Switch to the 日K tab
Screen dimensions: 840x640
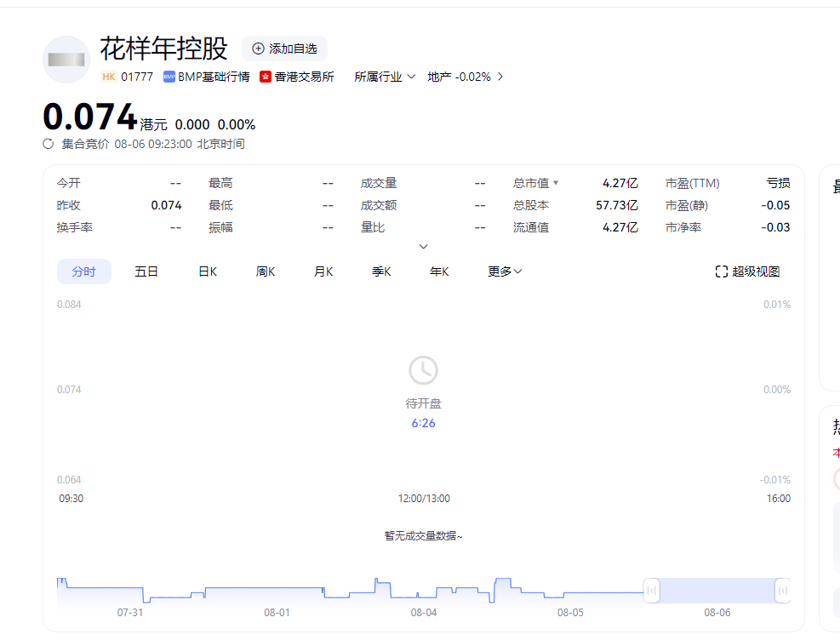coord(208,271)
